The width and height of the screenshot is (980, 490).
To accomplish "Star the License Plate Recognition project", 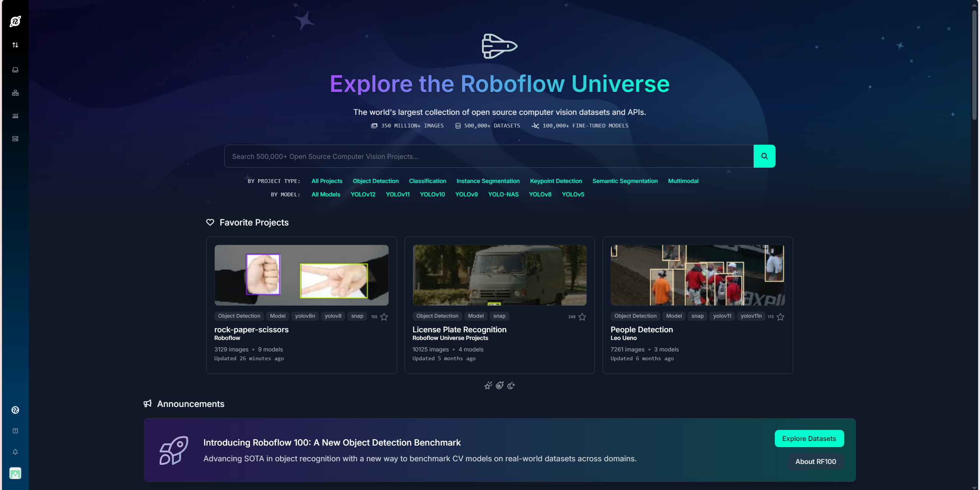I will click(582, 317).
